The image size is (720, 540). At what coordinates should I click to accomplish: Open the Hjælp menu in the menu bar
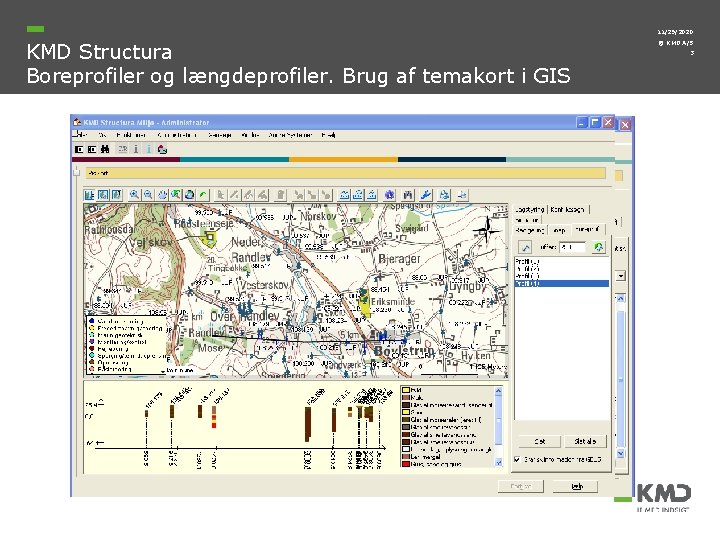(x=328, y=135)
